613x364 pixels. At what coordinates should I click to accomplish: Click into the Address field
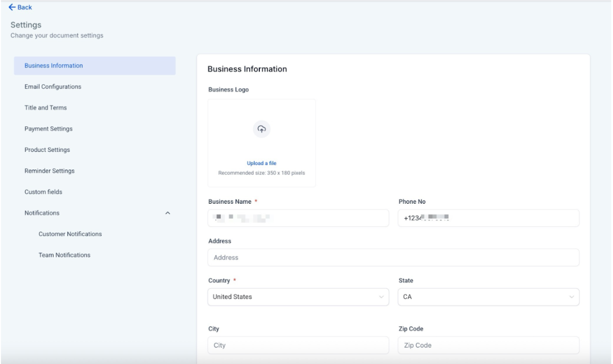tap(393, 257)
